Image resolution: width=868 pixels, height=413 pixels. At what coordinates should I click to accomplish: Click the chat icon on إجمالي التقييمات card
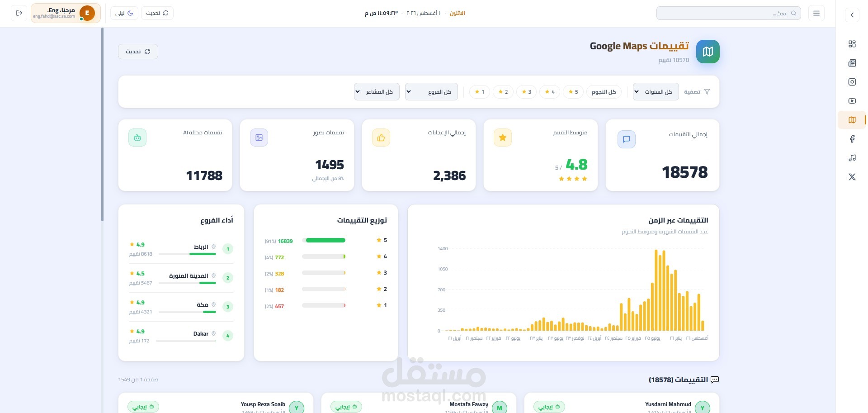click(x=627, y=139)
